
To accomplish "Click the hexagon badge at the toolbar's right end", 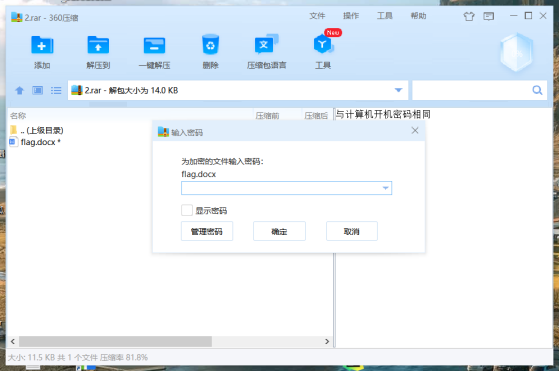I will click(516, 52).
